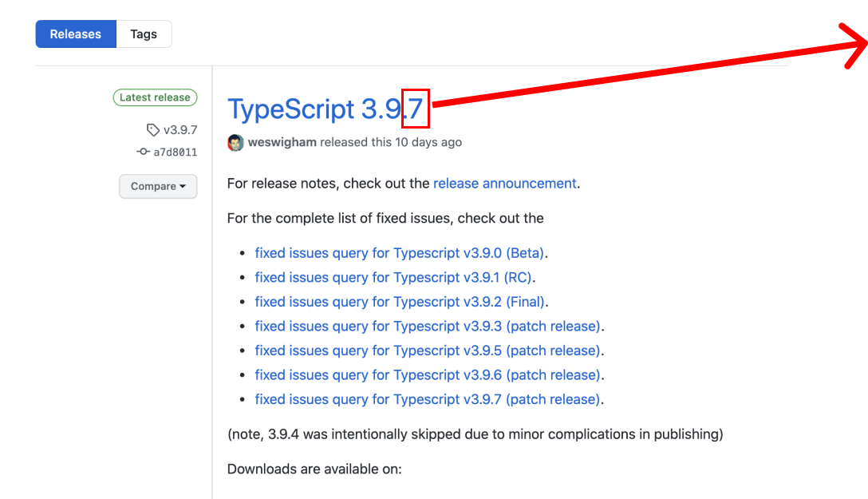Select the Releases tab
The image size is (868, 499).
[x=76, y=34]
